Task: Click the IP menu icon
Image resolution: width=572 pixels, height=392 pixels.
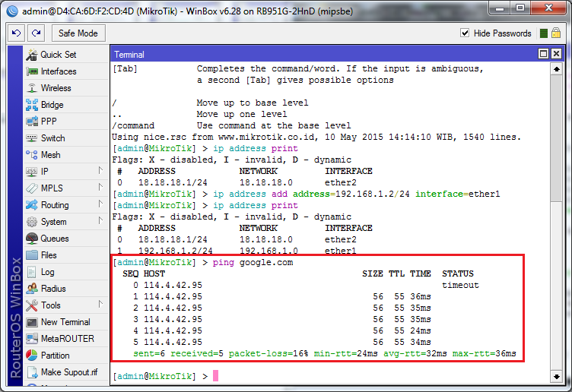Action: [x=32, y=171]
